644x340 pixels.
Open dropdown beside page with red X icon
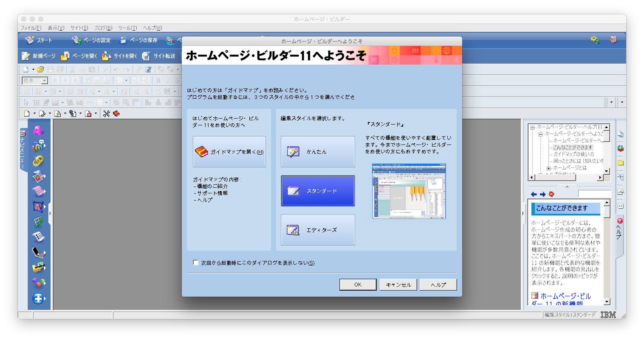[96, 113]
